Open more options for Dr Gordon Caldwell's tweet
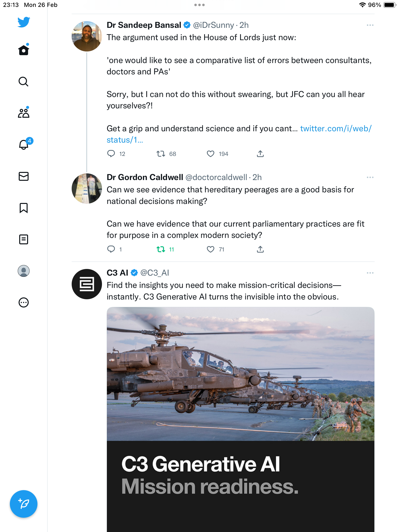Viewport: 399px width, 532px height. [x=370, y=177]
